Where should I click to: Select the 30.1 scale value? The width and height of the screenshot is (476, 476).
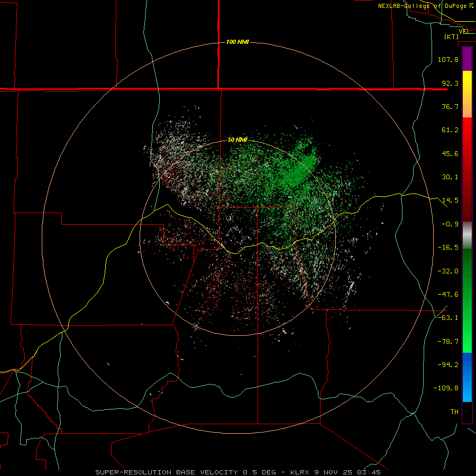point(450,177)
